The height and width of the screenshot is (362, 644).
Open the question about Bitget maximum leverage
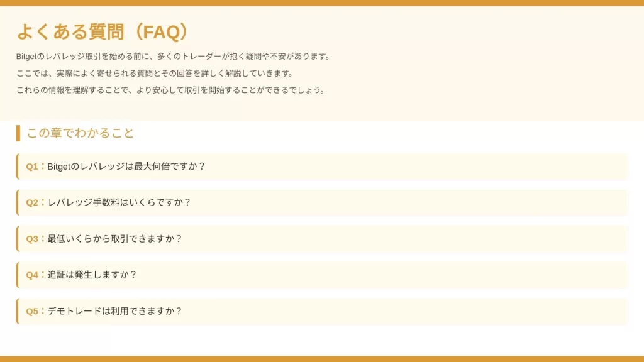322,167
